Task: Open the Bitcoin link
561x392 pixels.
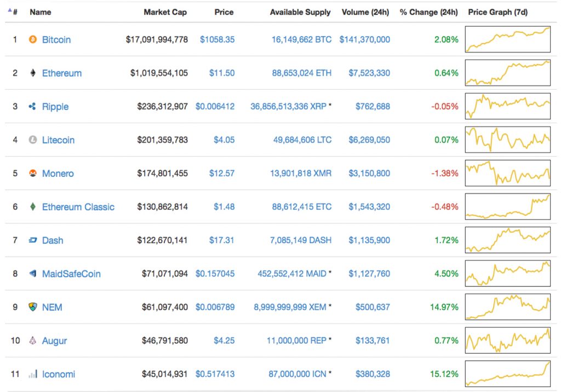Action: coord(56,40)
